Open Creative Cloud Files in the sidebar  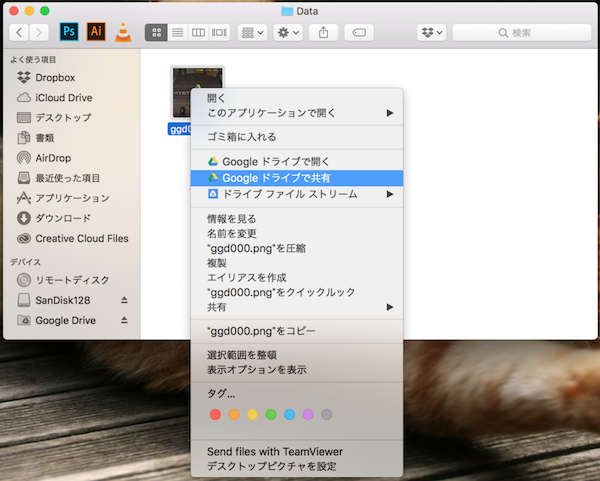[x=73, y=238]
